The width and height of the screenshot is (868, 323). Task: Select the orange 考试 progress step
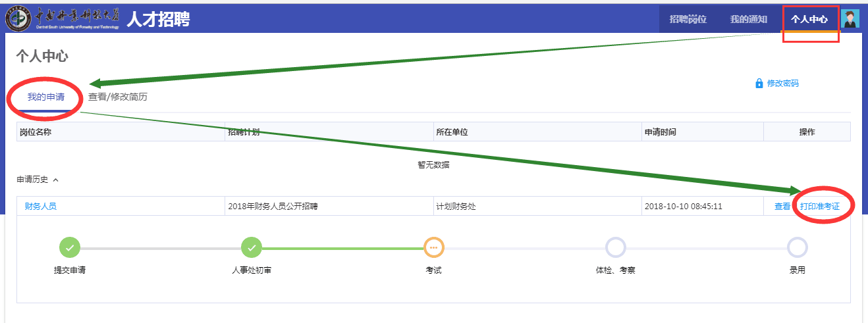(433, 247)
